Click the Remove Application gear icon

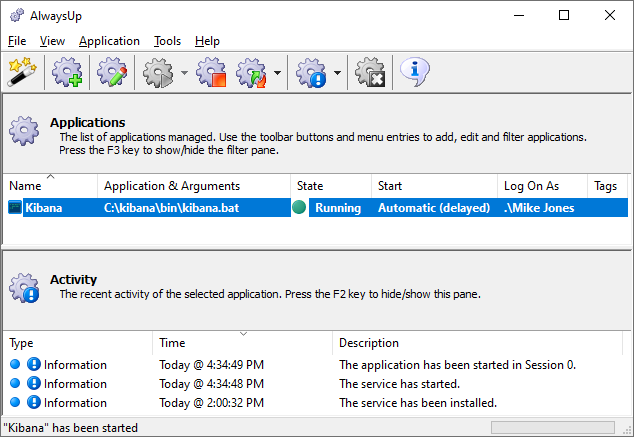pyautogui.click(x=370, y=72)
